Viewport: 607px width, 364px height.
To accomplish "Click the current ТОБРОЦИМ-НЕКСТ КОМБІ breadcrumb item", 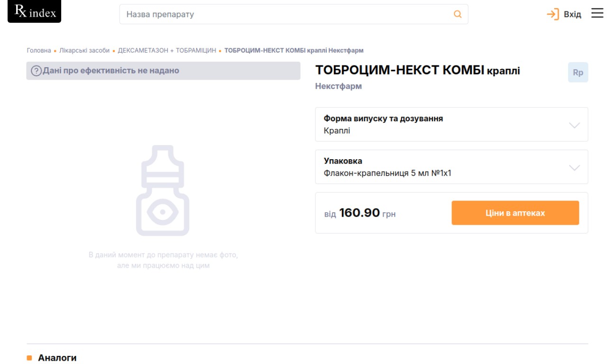I will (294, 51).
